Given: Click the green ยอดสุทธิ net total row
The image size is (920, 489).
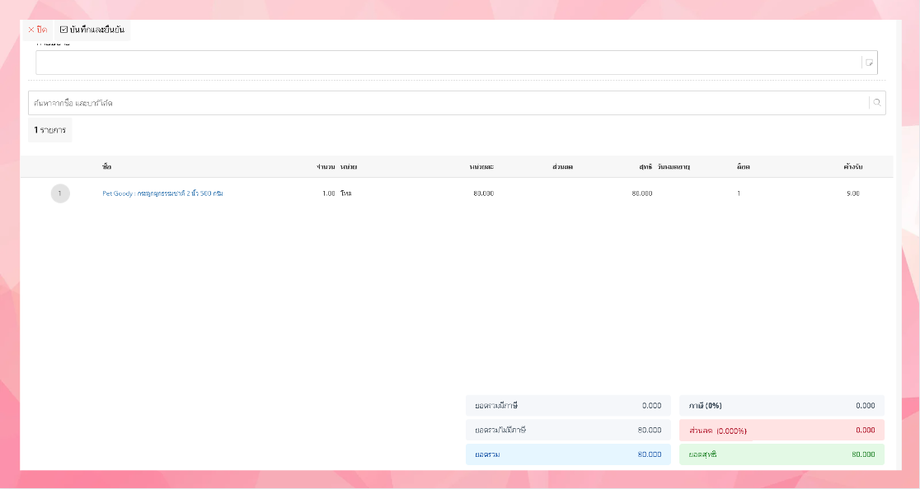Looking at the screenshot, I should (782, 454).
